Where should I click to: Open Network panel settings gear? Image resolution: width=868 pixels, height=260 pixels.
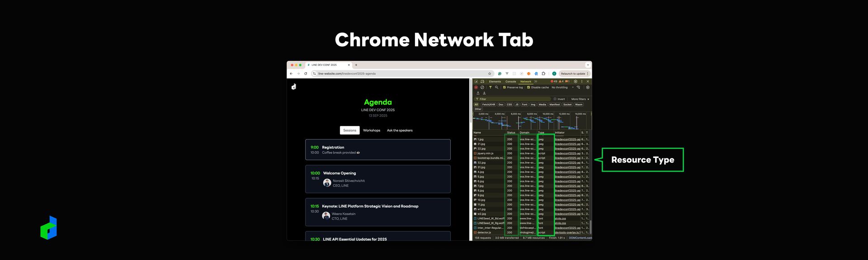point(588,88)
